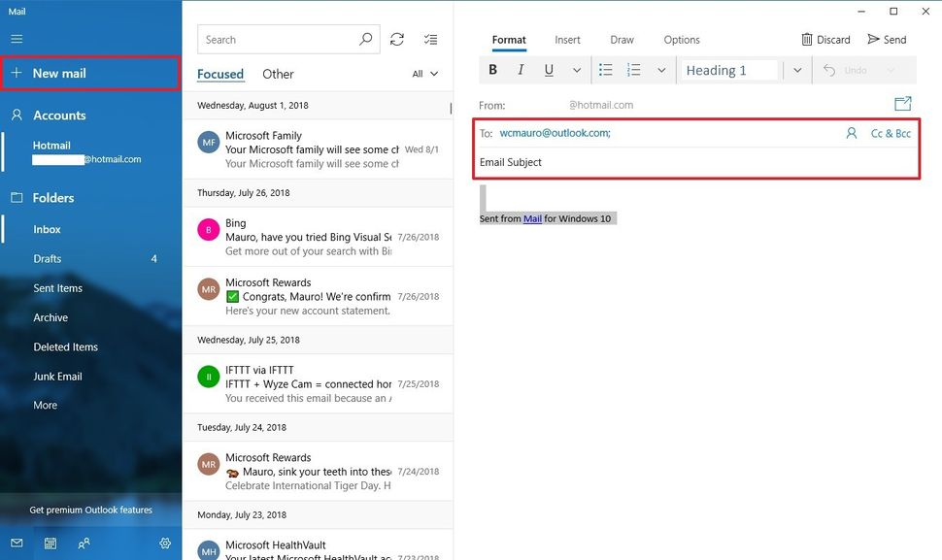Open Mail settings gear

[x=165, y=544]
